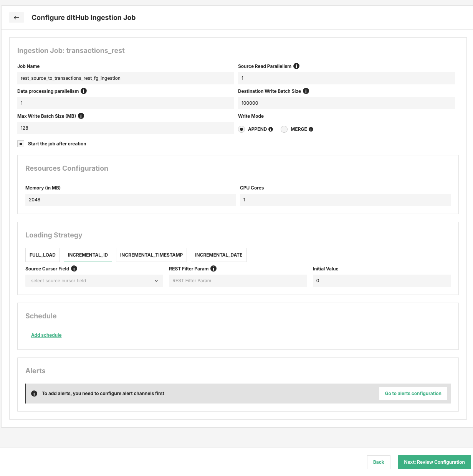
Task: Click the back arrow beside the page title
Action: [x=16, y=18]
